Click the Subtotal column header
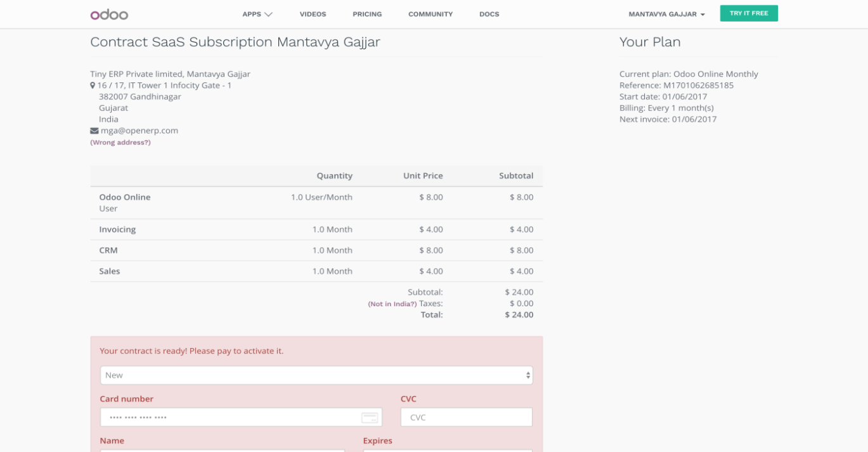 (516, 176)
